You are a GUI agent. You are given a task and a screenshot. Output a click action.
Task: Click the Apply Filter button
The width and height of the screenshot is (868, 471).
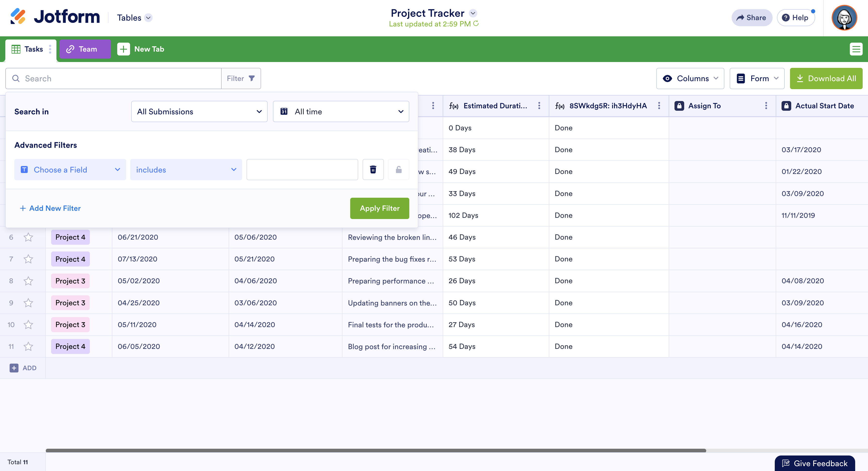380,208
